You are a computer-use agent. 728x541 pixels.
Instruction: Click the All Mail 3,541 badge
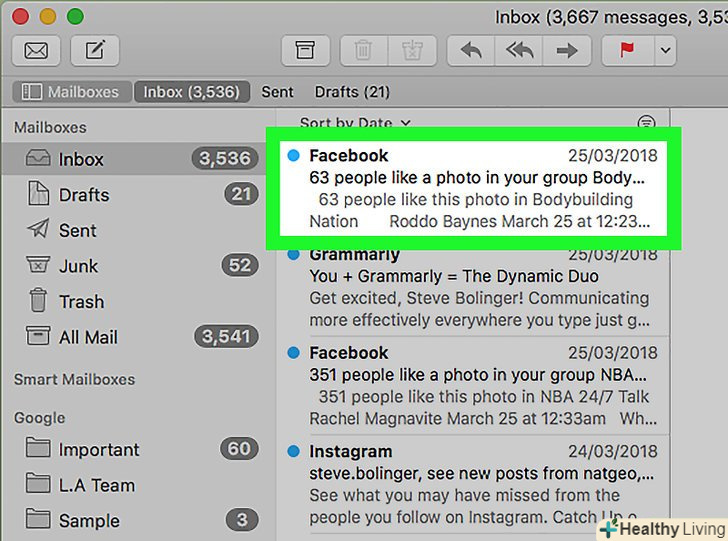point(226,336)
